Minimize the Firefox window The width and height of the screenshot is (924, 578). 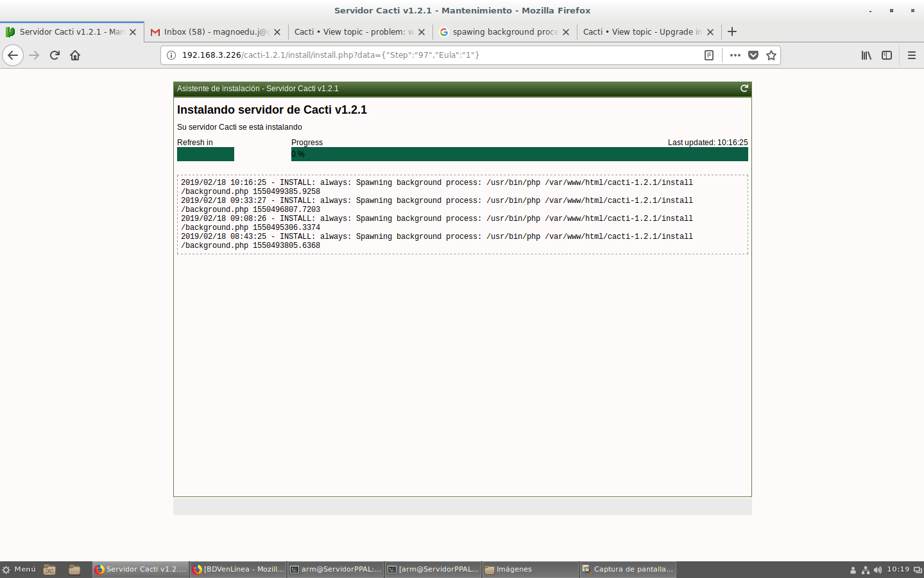(871, 11)
